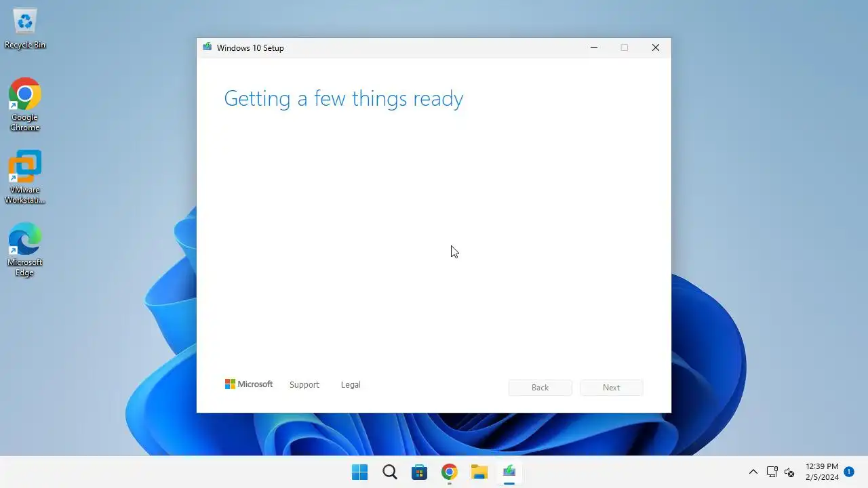
Task: Open the clock showing 12:39 PM
Action: coord(822,472)
